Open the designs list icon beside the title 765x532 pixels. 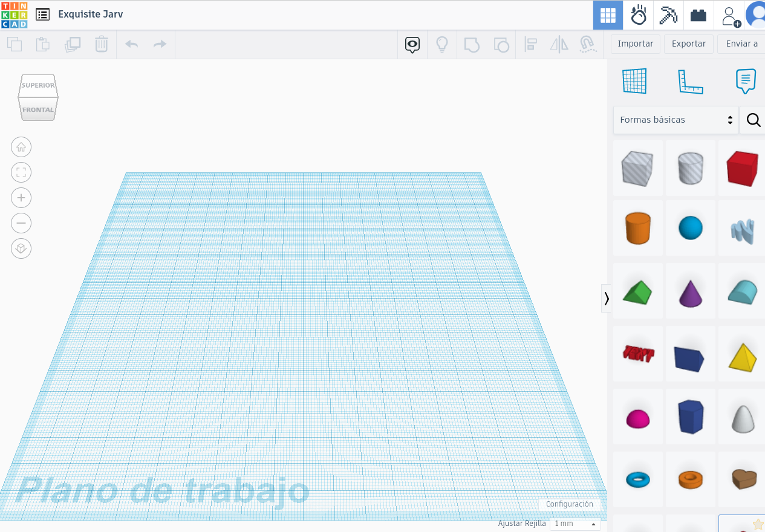tap(42, 15)
